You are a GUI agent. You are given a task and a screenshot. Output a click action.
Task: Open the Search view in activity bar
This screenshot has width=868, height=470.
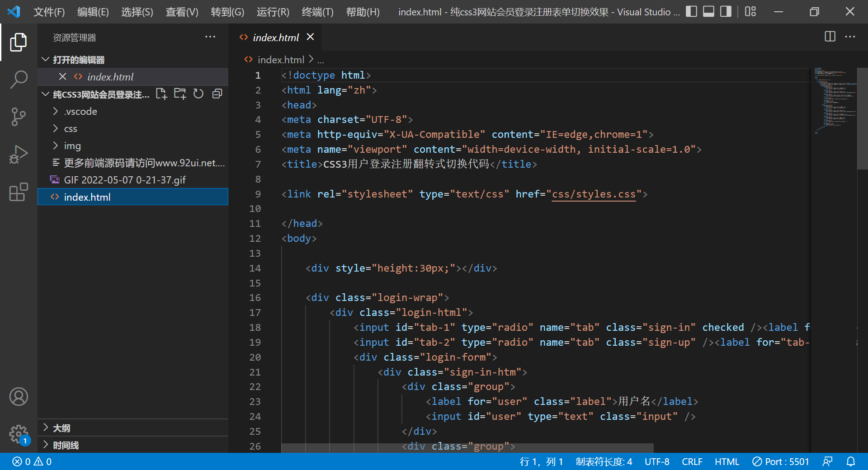[19, 79]
